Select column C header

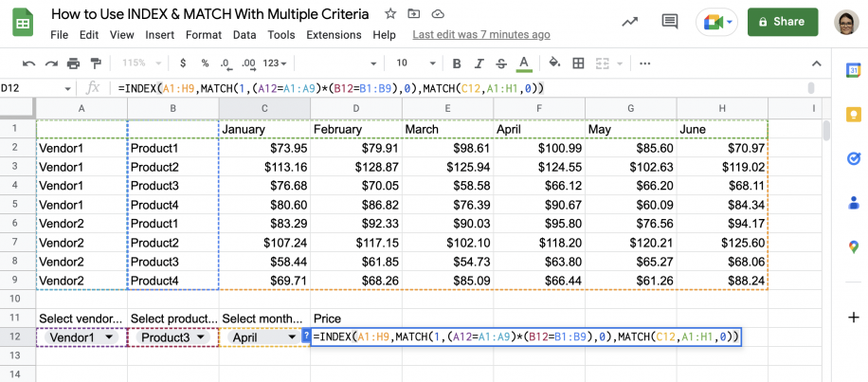tap(264, 108)
